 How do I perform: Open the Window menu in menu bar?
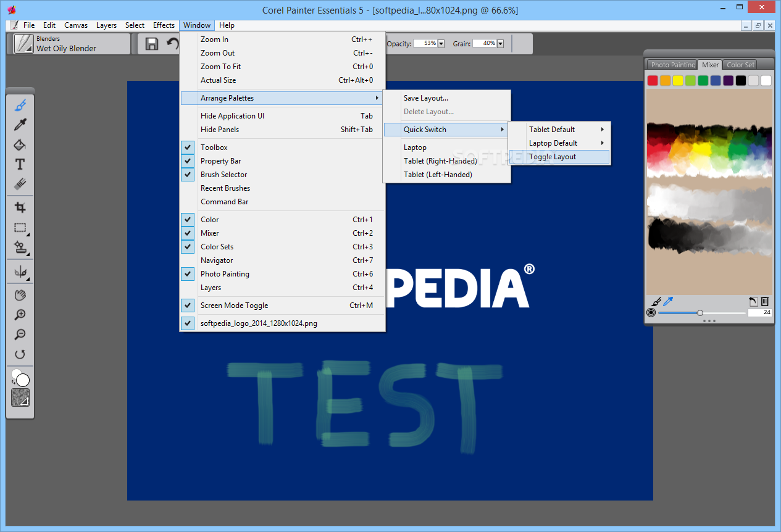tap(197, 25)
